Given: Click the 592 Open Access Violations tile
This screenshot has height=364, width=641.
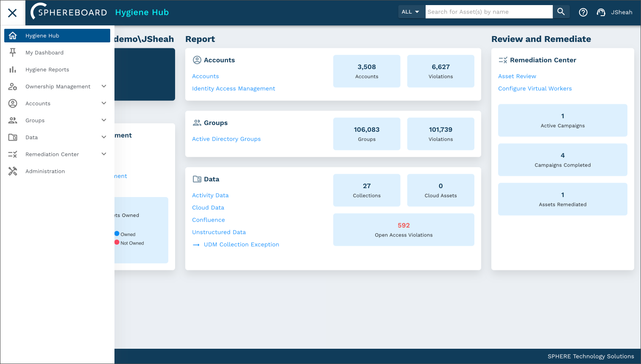Looking at the screenshot, I should click(404, 230).
